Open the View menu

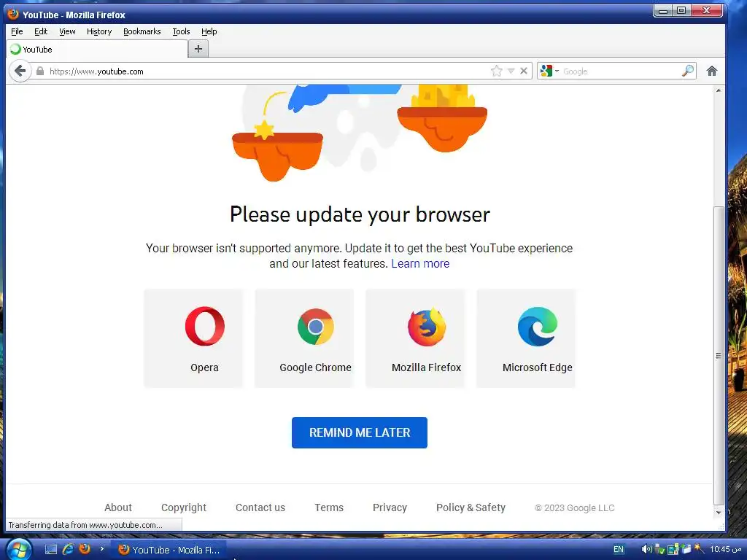coord(67,31)
